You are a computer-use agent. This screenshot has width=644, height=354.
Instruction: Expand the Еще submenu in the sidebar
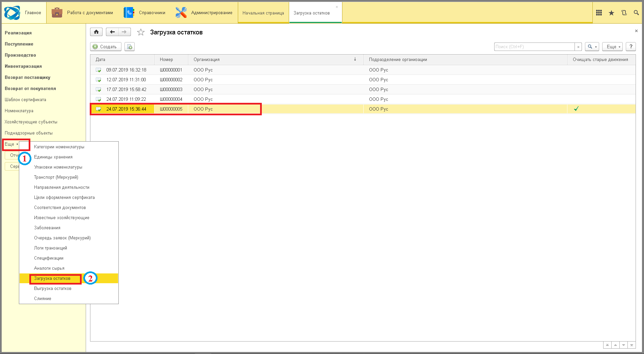coord(11,144)
